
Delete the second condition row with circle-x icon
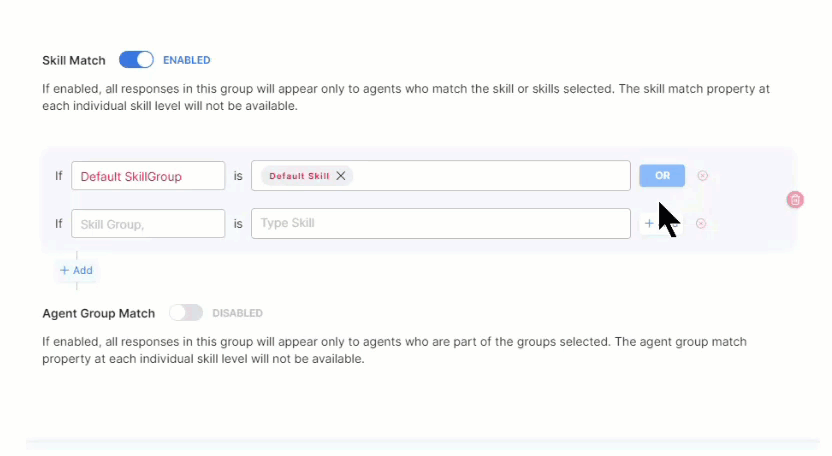coord(701,224)
